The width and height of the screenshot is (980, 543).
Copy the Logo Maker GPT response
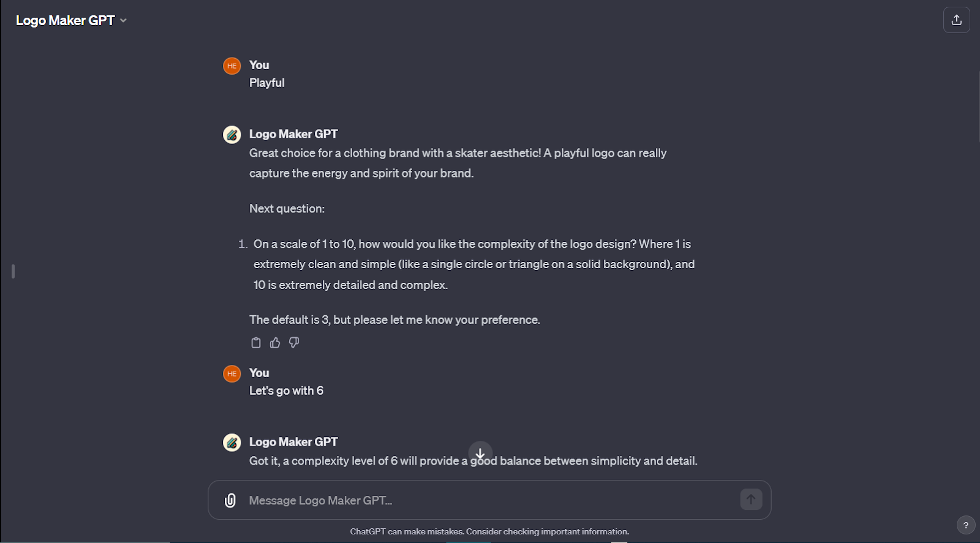point(256,342)
